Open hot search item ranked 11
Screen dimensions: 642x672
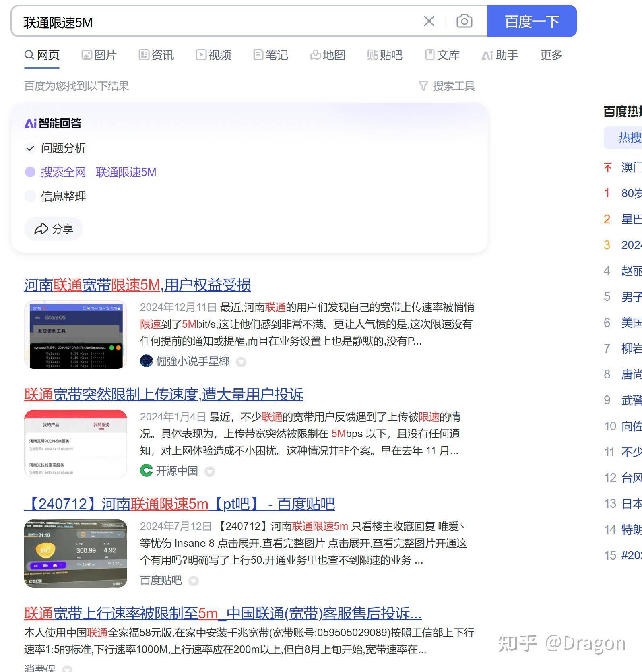click(631, 452)
